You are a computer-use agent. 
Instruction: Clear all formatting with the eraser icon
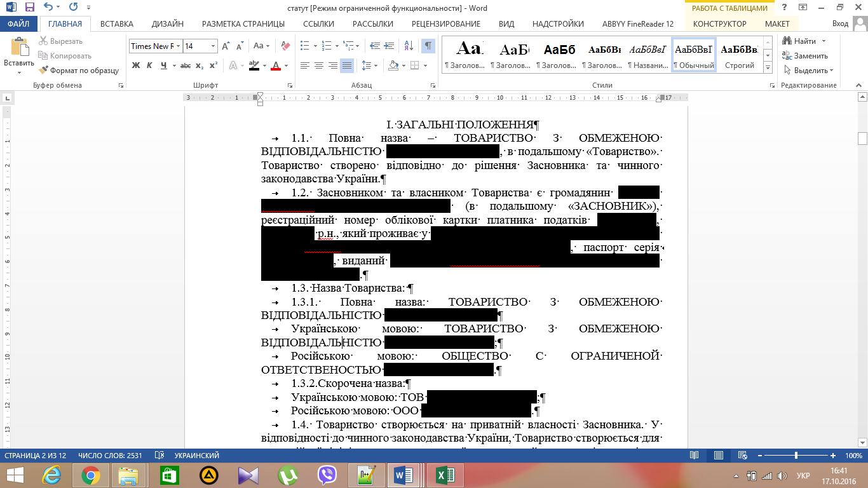tap(285, 46)
